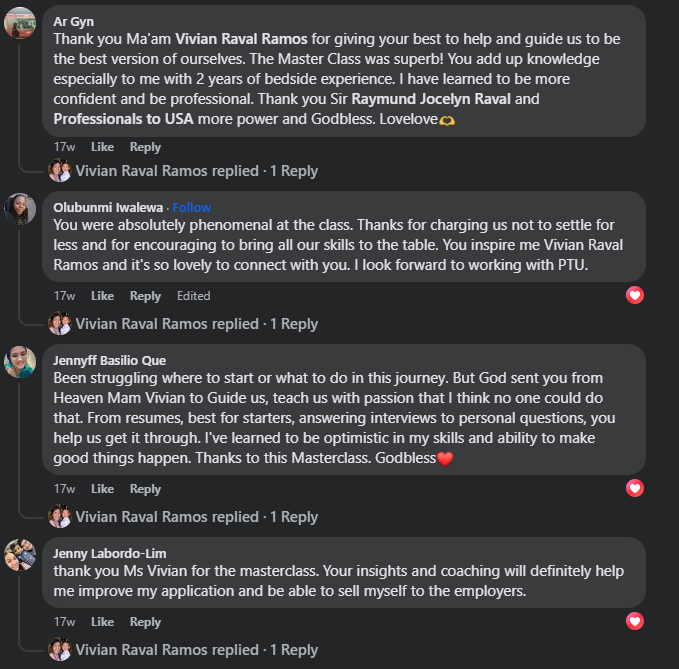View Edited history on Olubunmi's comment
The image size is (679, 669).
(x=193, y=296)
